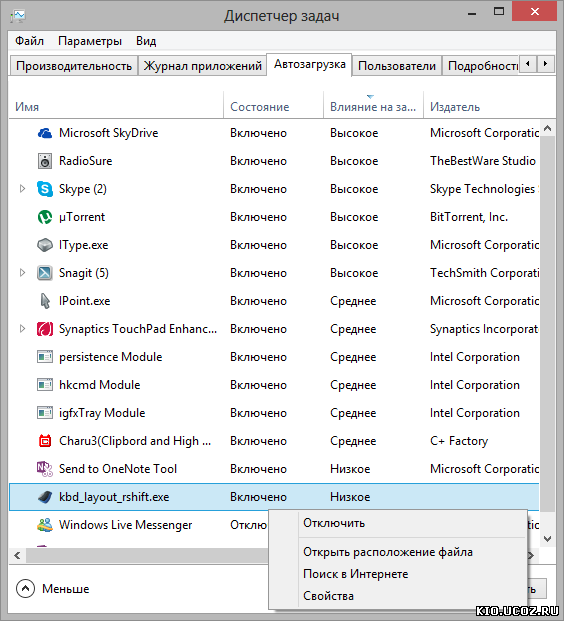This screenshot has width=564, height=621.
Task: Click the Charu3 clipboard icon
Action: pos(45,441)
